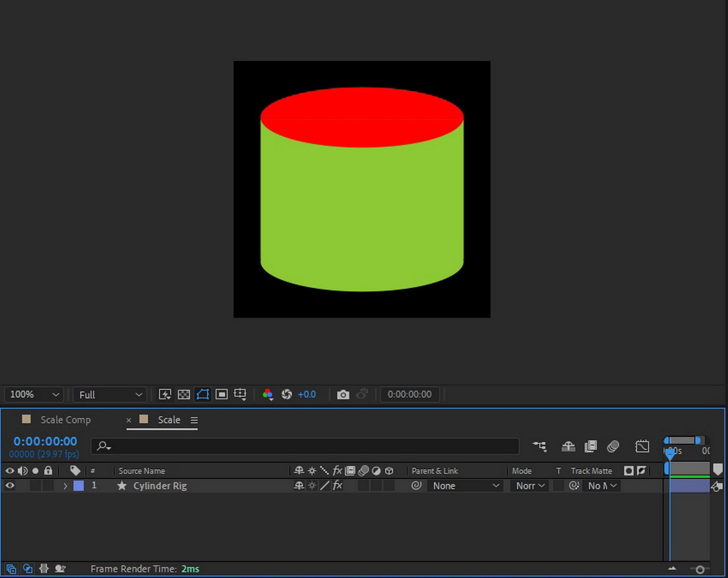Toggle mask and shape path visibility
This screenshot has height=578, width=728.
203,395
